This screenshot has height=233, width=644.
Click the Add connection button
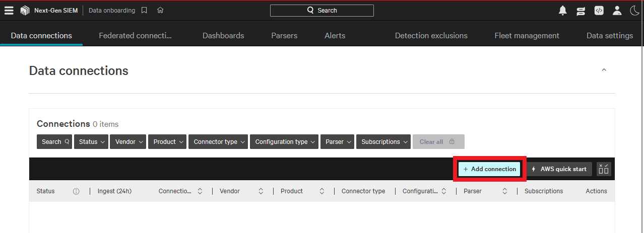tap(489, 169)
